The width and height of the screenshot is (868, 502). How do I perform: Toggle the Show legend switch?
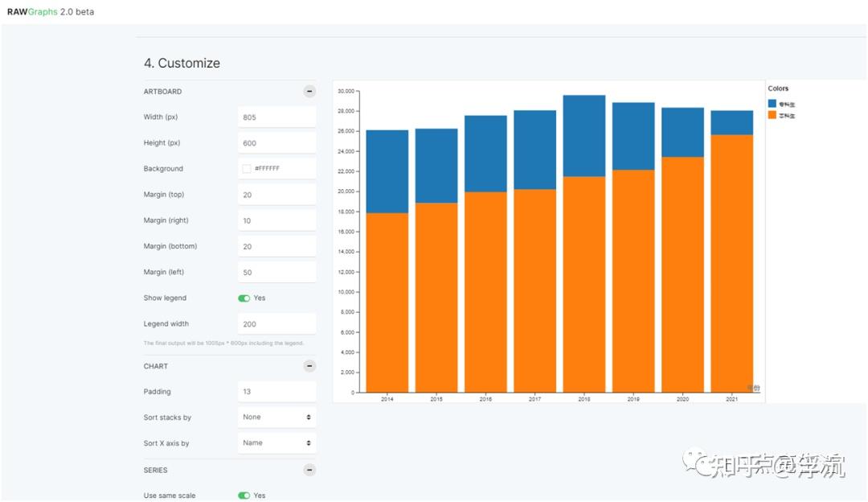(x=244, y=298)
